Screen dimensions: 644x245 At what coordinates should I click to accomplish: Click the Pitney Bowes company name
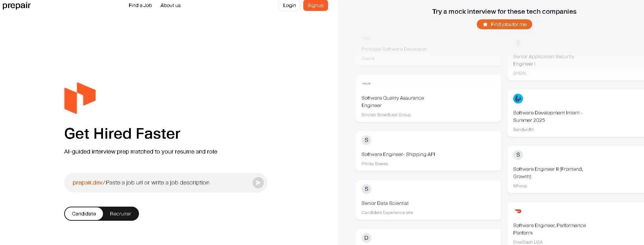375,164
